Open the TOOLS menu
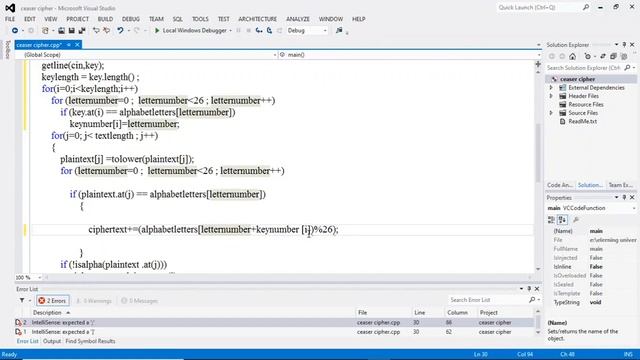This screenshot has height=360, width=640. pos(200,19)
